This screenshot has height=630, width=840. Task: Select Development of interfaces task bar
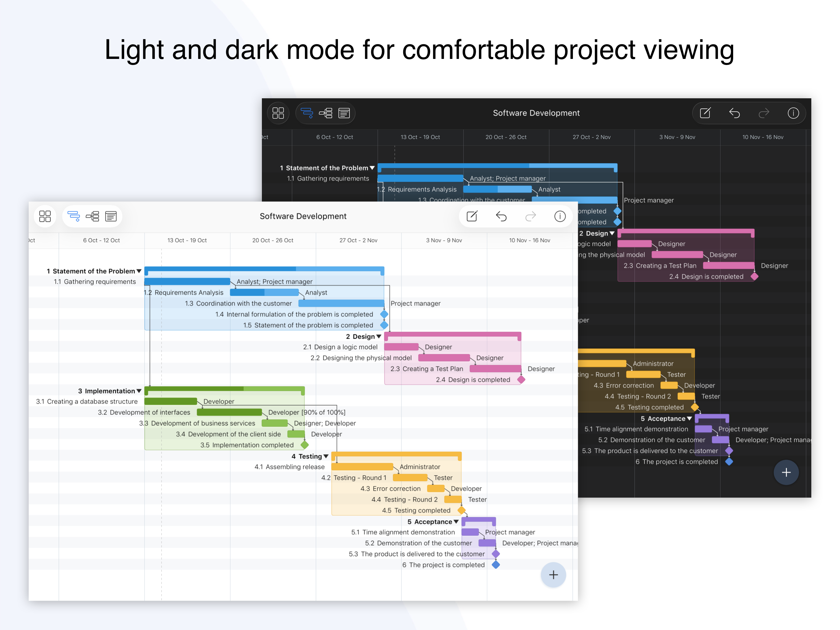(229, 413)
